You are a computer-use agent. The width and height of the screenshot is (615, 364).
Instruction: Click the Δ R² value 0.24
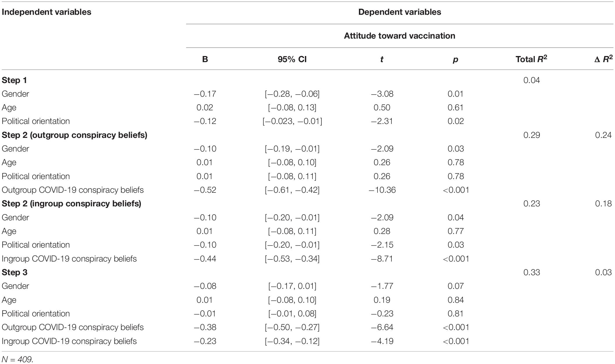click(x=603, y=135)
